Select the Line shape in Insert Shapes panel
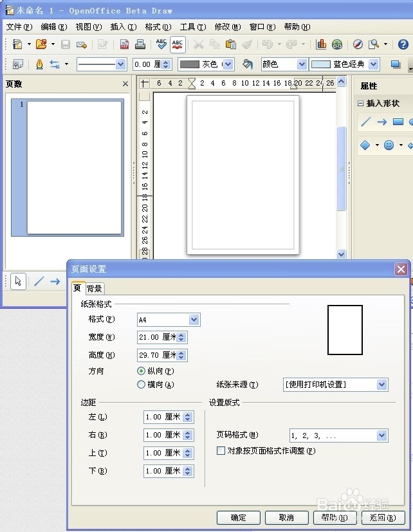The image size is (413, 532). 366,122
